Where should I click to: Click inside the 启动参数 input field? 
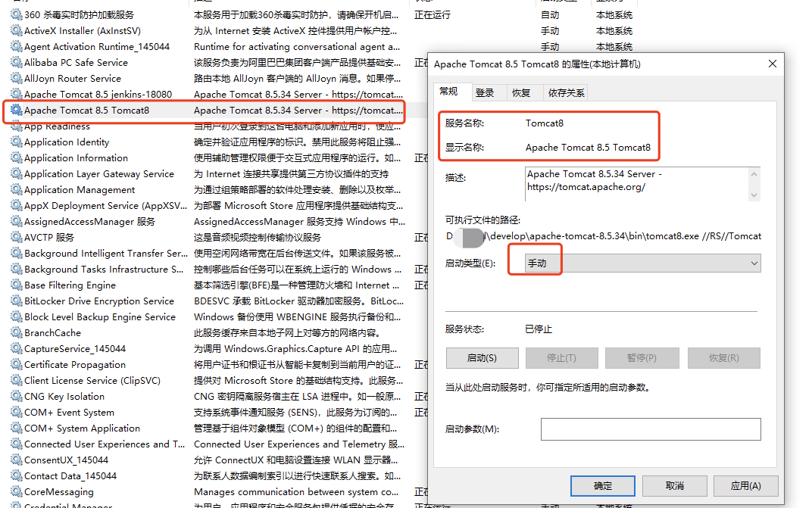pos(651,429)
